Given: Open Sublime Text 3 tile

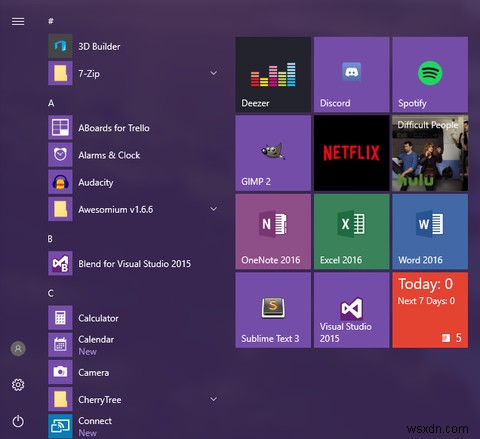Looking at the screenshot, I should pos(273,310).
